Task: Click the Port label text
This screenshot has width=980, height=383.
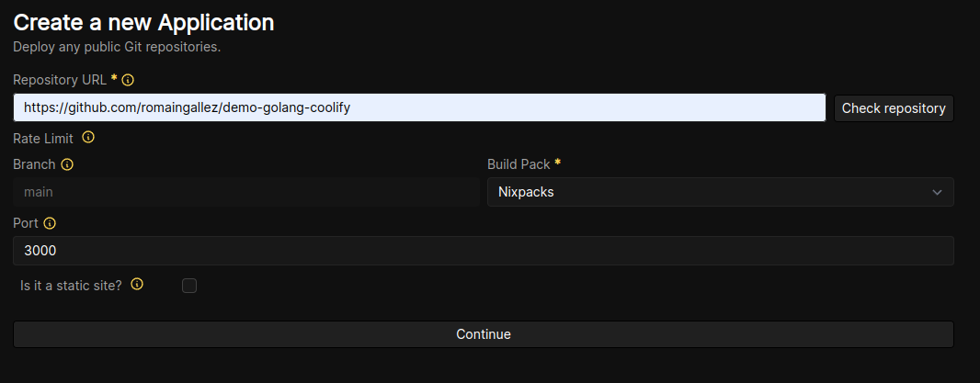Action: point(26,223)
